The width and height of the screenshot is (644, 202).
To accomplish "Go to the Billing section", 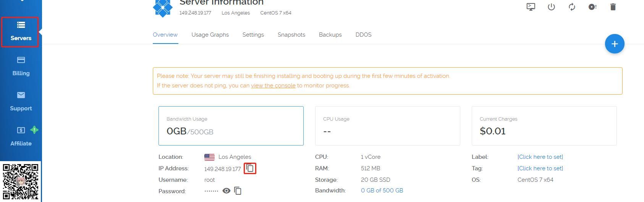I will (21, 66).
